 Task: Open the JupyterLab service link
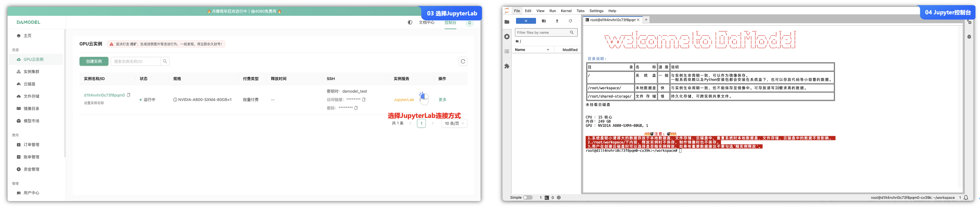coord(404,100)
